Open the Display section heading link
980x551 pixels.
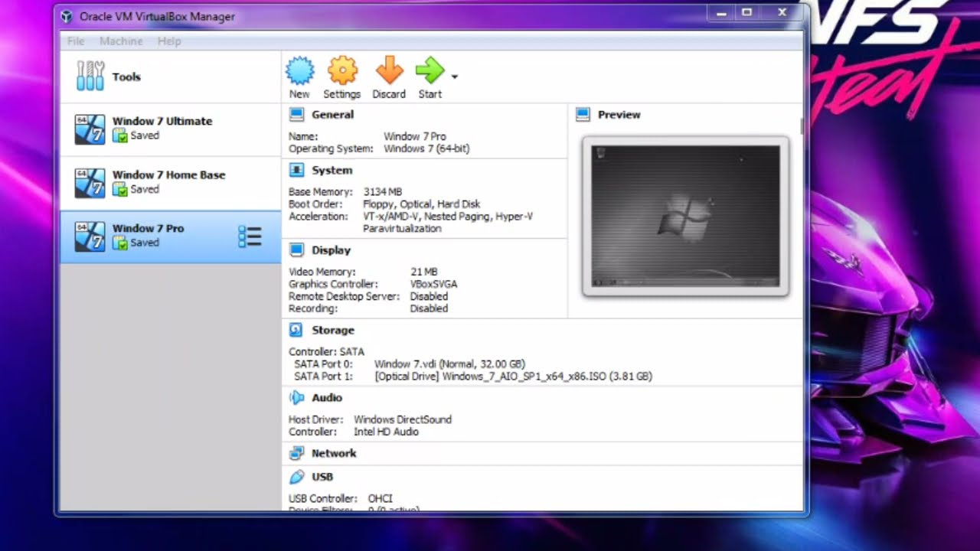point(331,250)
